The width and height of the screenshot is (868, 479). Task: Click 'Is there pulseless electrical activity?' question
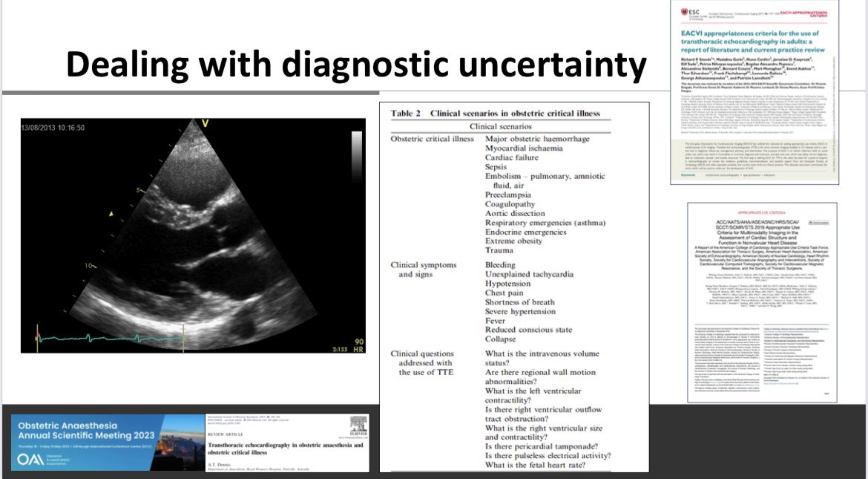click(548, 456)
